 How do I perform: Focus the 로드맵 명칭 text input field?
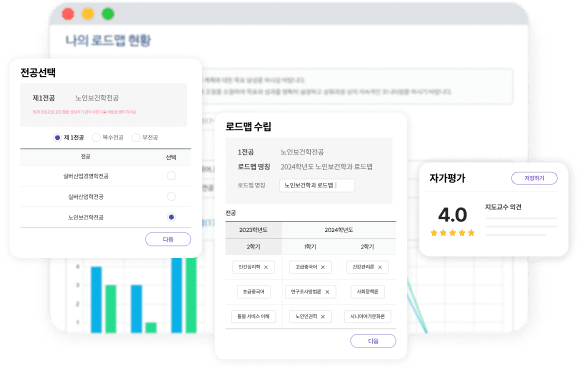pos(317,185)
